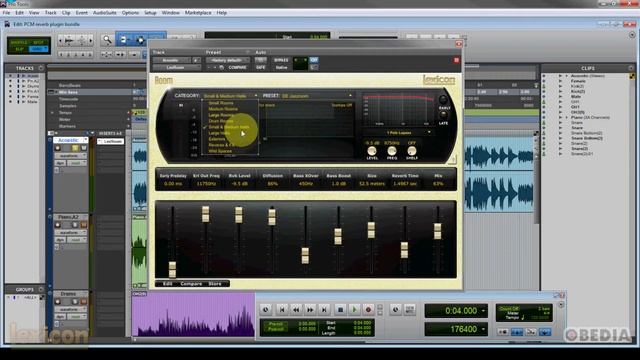The width and height of the screenshot is (640, 360).
Task: Click the Fast Forward transport button
Action: click(310, 310)
